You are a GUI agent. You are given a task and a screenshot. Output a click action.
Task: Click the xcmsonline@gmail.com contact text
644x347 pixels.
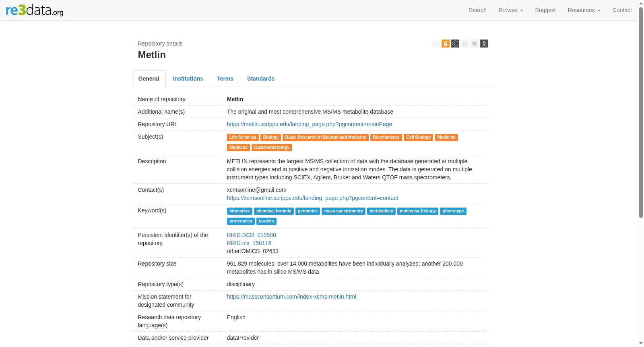(x=257, y=190)
